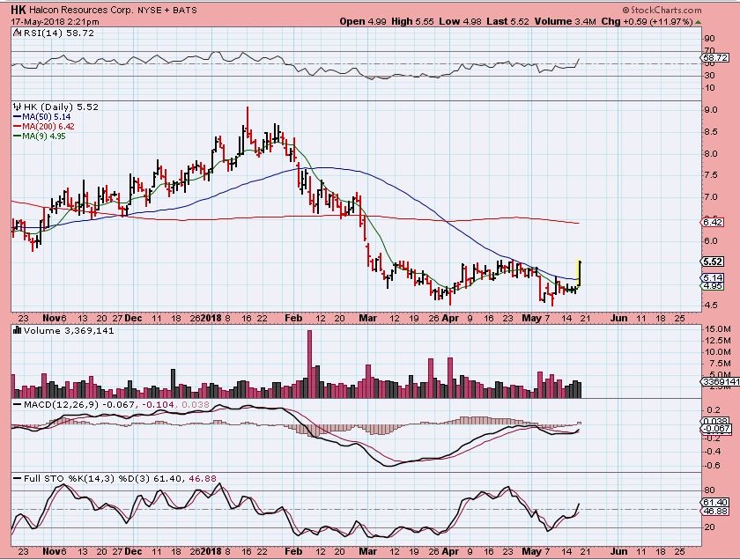The image size is (740, 560).
Task: Click the RSI(14) panel legend icon
Action: click(x=15, y=32)
